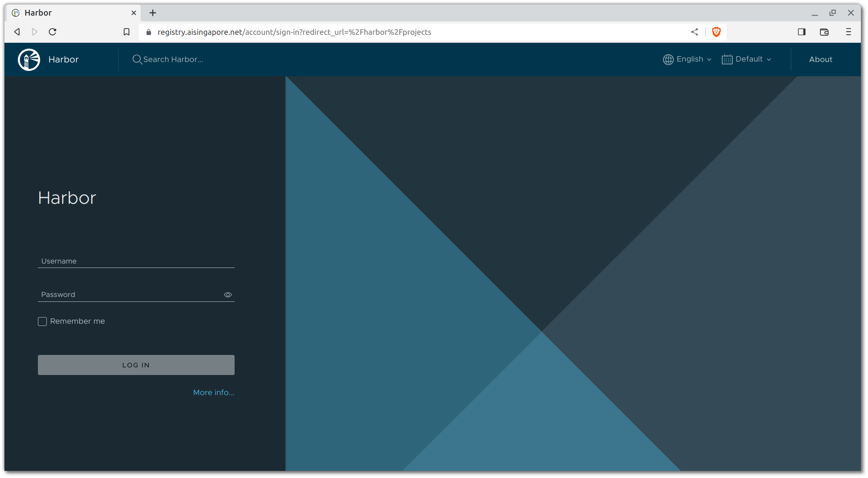
Task: Open the English language dropdown
Action: 687,59
